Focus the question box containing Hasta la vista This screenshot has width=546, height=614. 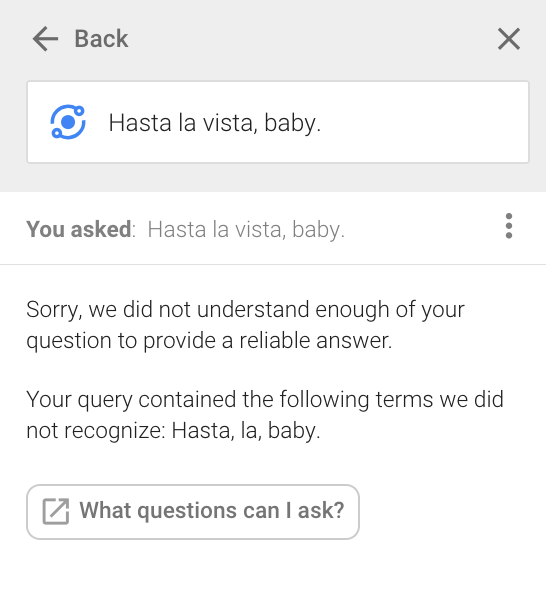[x=278, y=122]
